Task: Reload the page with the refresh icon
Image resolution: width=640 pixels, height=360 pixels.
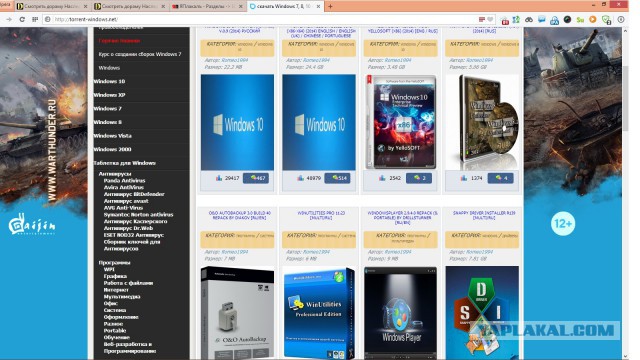Action: pyautogui.click(x=22, y=19)
